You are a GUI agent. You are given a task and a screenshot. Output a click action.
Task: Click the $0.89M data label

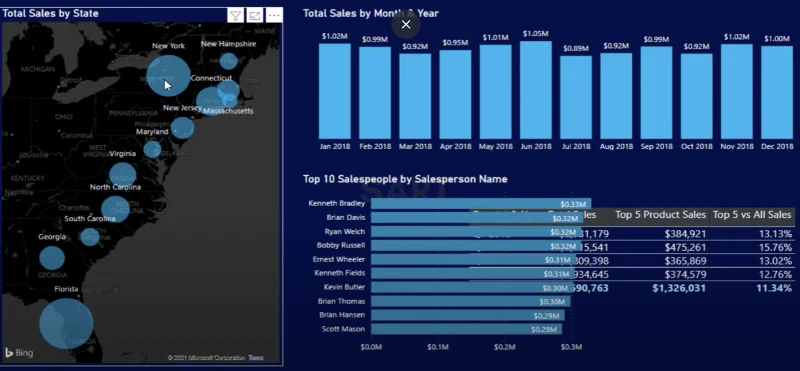[576, 48]
